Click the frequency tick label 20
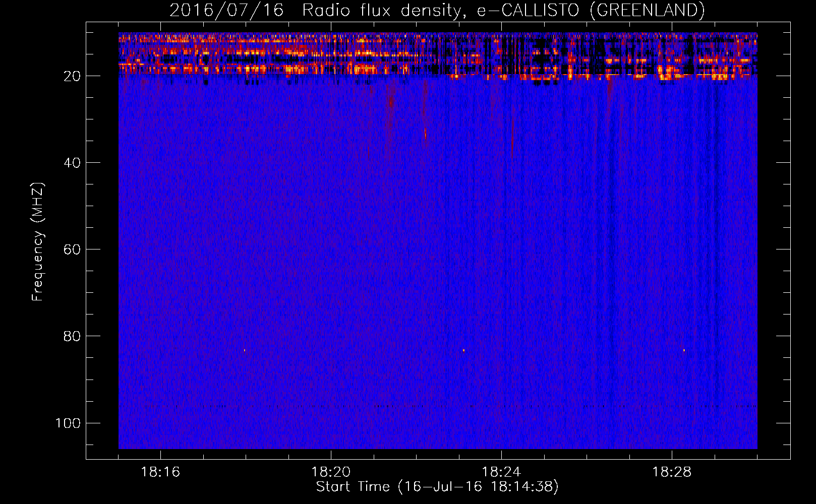This screenshot has height=504, width=816. 72,76
